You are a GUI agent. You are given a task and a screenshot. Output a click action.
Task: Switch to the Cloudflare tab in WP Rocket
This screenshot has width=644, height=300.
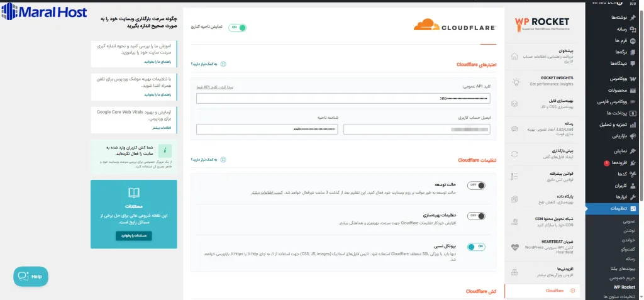click(542, 291)
